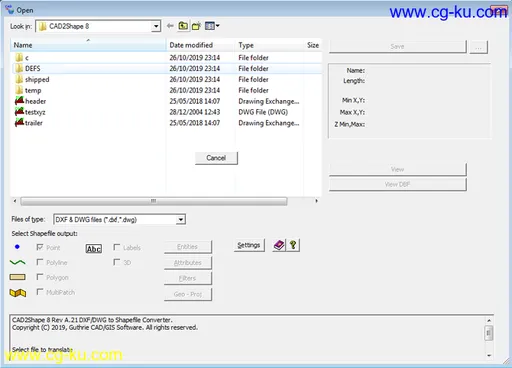Image resolution: width=512 pixels, height=368 pixels.
Task: Open the Filters button
Action: [187, 278]
